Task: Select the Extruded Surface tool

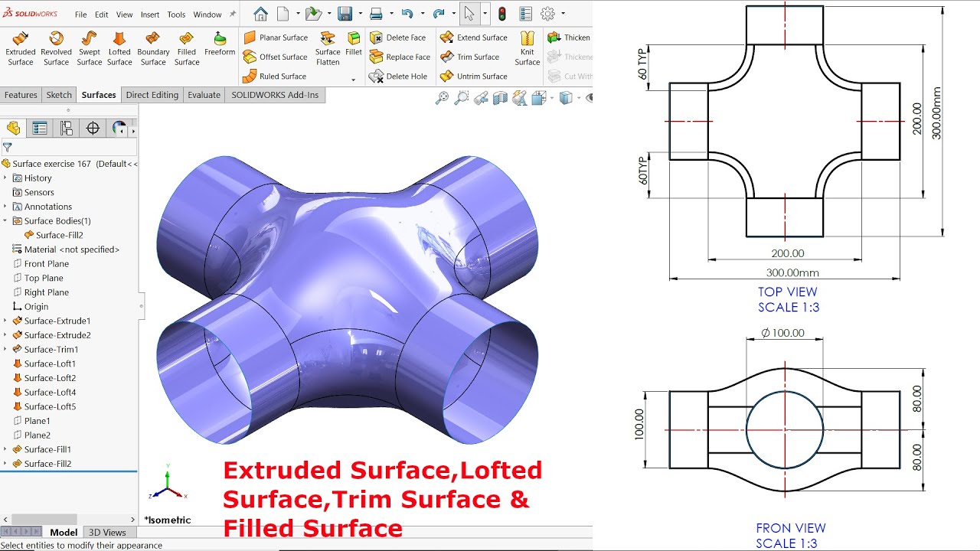Action: (21, 49)
